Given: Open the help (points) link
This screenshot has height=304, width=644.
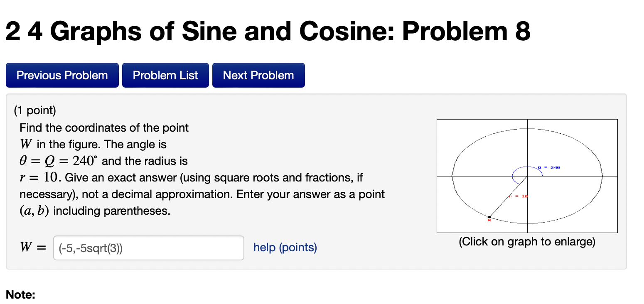Looking at the screenshot, I should click(285, 248).
